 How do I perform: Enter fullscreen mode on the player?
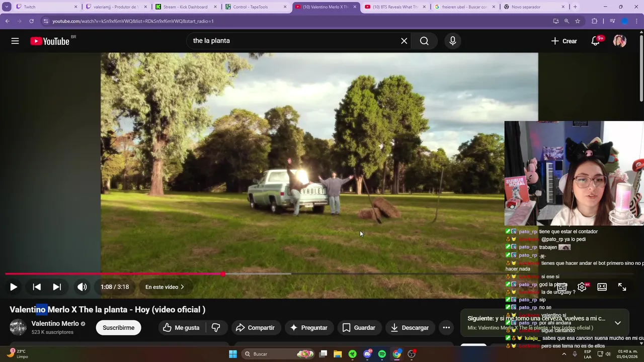[x=622, y=287]
